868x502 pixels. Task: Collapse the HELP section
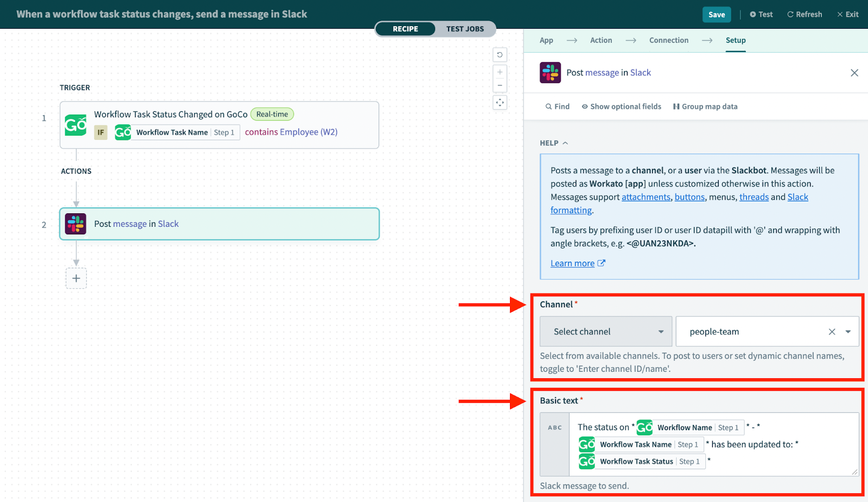554,143
